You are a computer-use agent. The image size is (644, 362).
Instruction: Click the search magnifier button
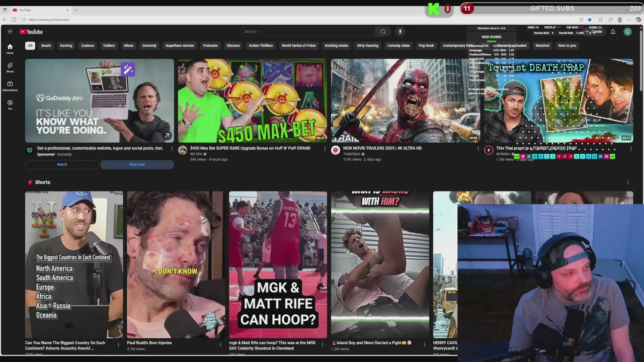(x=383, y=32)
